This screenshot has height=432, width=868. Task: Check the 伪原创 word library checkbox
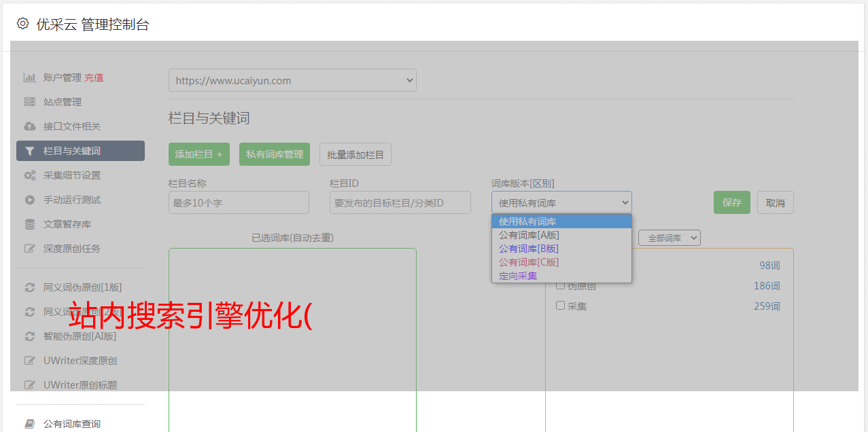click(561, 285)
